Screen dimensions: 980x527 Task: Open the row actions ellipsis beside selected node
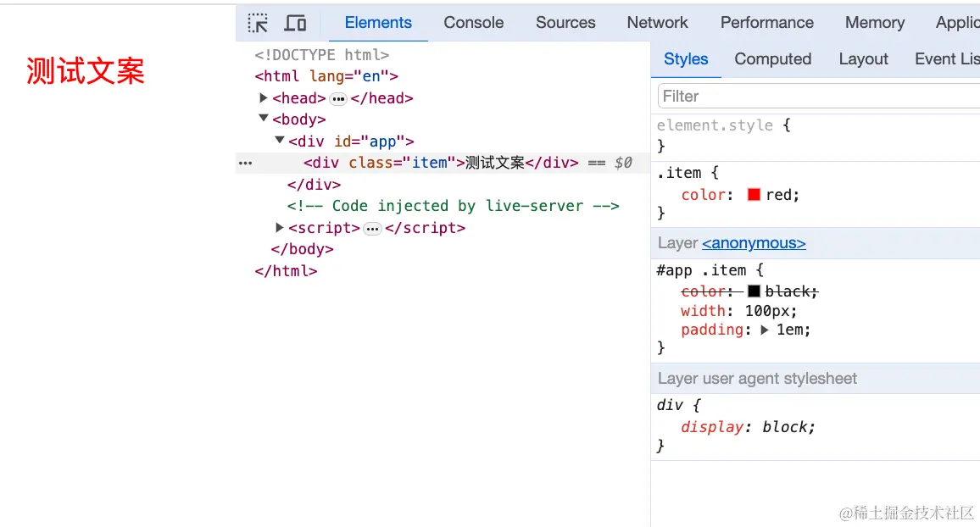(x=246, y=163)
